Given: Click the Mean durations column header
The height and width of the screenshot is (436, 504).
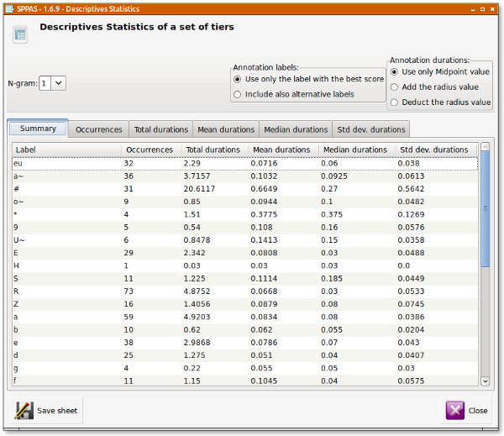Looking at the screenshot, I should click(284, 150).
